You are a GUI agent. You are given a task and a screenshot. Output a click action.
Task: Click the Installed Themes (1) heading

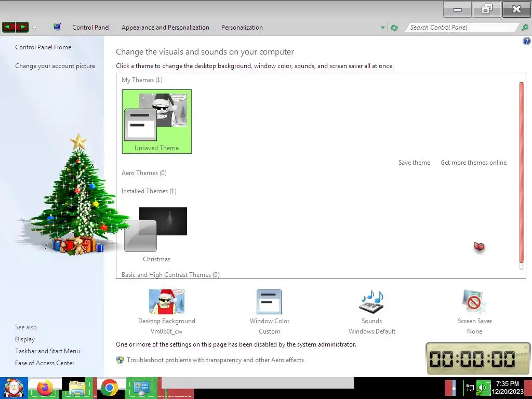149,191
